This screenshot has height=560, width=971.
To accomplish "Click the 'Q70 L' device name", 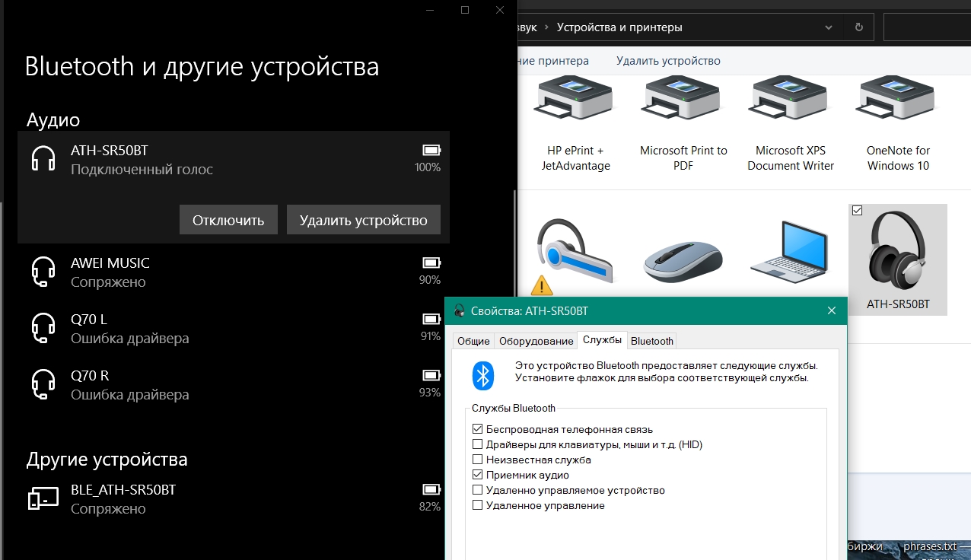I will pos(89,320).
